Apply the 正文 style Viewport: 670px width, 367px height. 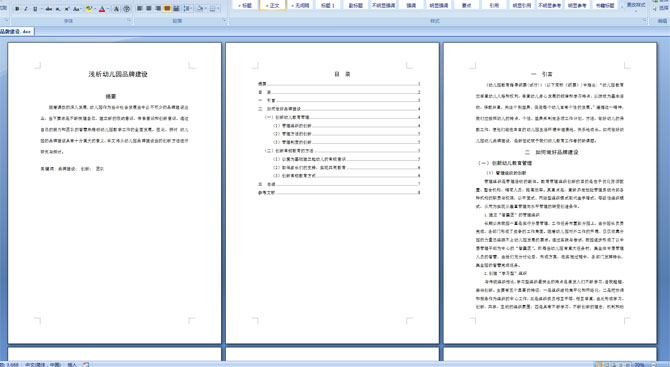point(272,6)
